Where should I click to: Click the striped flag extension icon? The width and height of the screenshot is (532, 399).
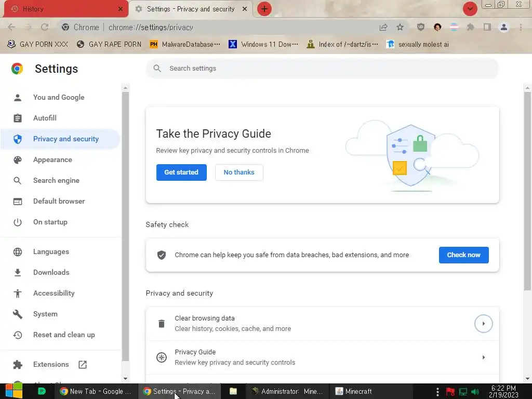[x=454, y=27]
